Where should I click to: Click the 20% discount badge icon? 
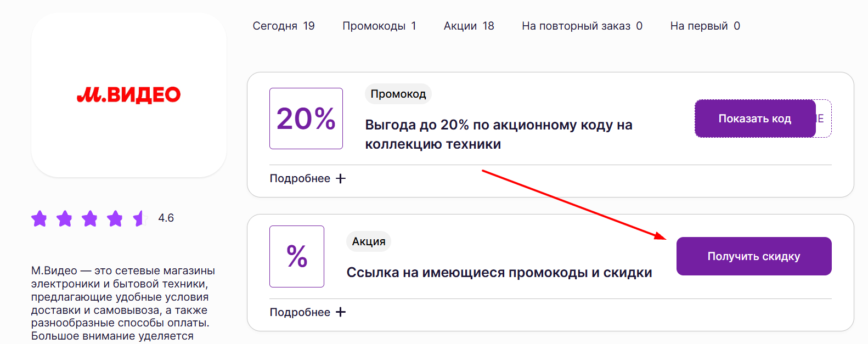(306, 119)
